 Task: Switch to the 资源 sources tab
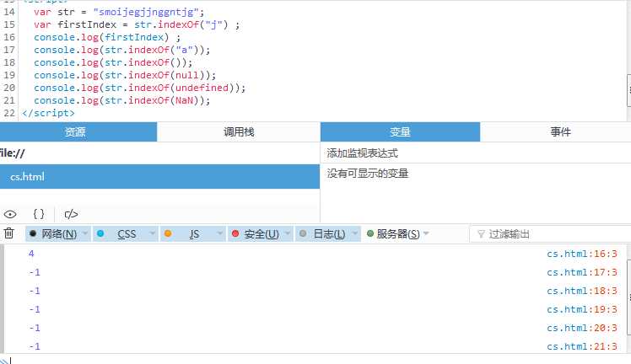(x=78, y=131)
